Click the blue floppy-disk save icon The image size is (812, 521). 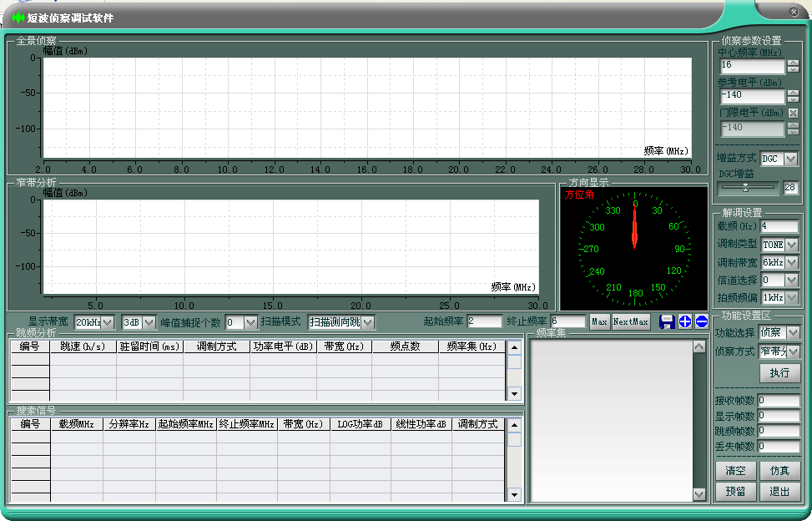click(x=667, y=321)
